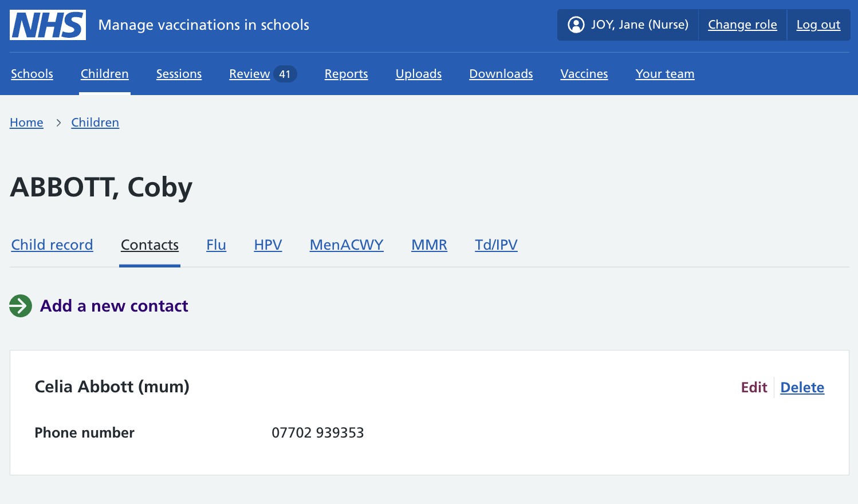
Task: Open Review in the navigation
Action: click(x=250, y=74)
